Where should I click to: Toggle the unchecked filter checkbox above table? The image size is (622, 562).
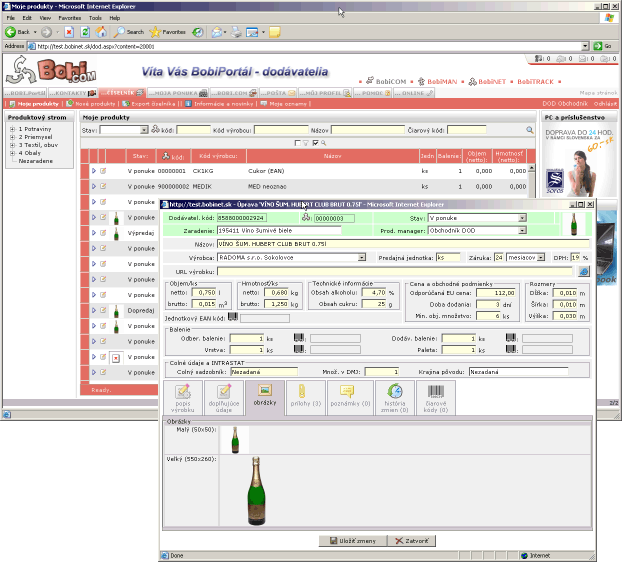coord(298,143)
